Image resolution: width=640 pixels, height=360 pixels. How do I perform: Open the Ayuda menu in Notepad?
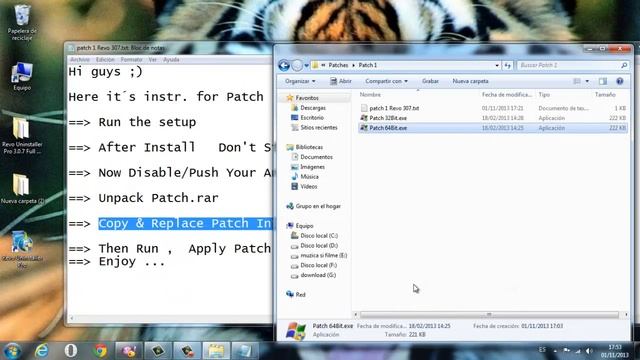point(171,60)
